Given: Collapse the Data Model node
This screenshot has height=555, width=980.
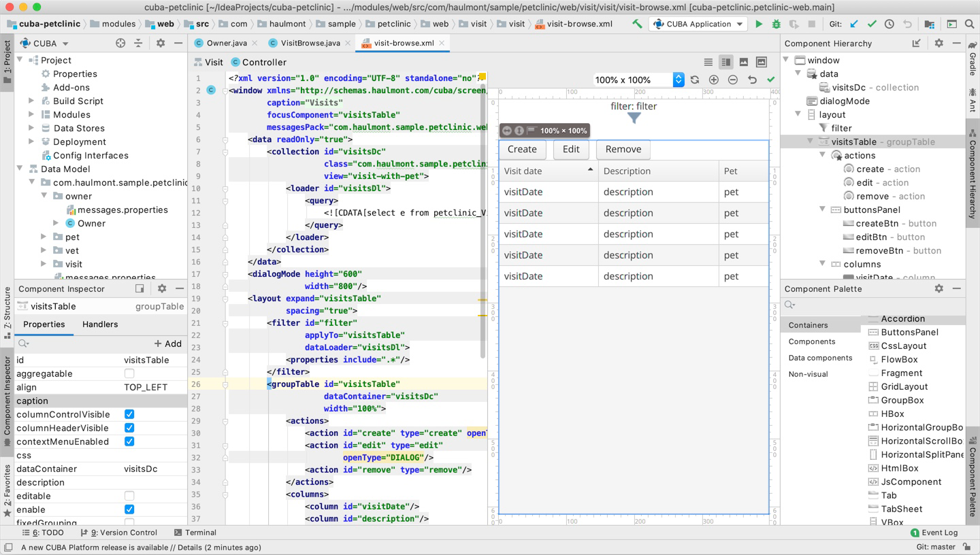Looking at the screenshot, I should coord(20,169).
